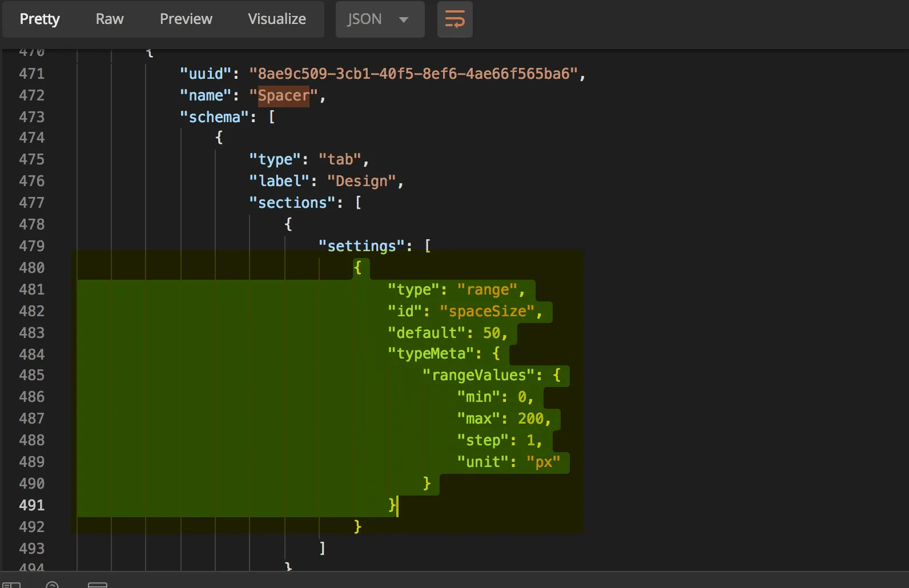The image size is (909, 588).
Task: Open the Visualize tab
Action: tap(277, 19)
